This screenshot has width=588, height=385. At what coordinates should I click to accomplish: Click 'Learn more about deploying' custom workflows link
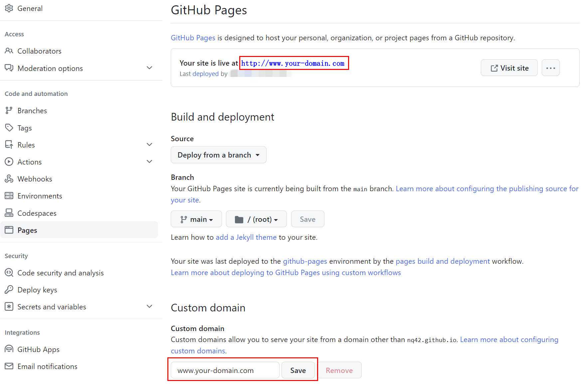(x=286, y=272)
